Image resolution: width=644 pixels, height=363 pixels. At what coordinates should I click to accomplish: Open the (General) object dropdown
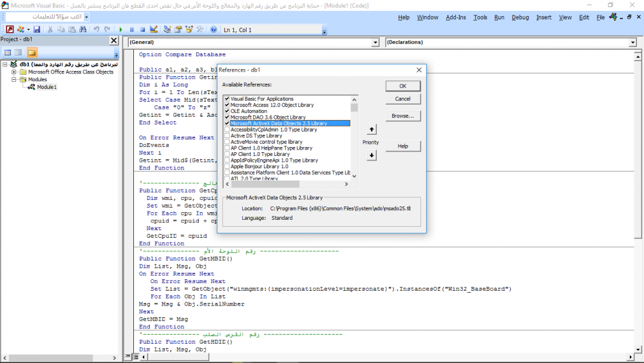coord(375,43)
